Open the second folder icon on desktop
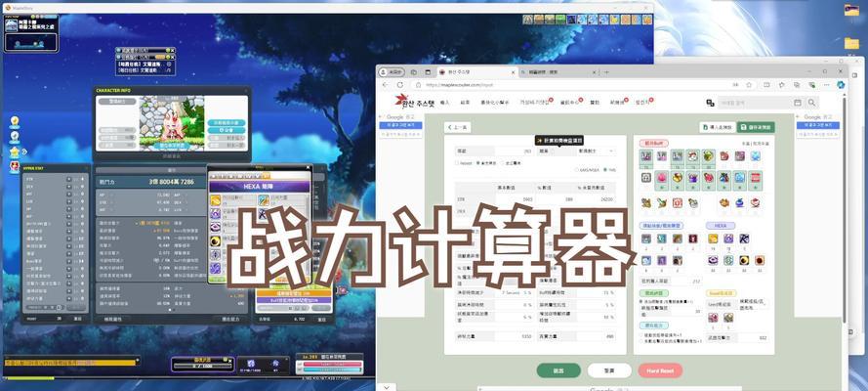Screen dimensions: 868x391 [x=851, y=43]
